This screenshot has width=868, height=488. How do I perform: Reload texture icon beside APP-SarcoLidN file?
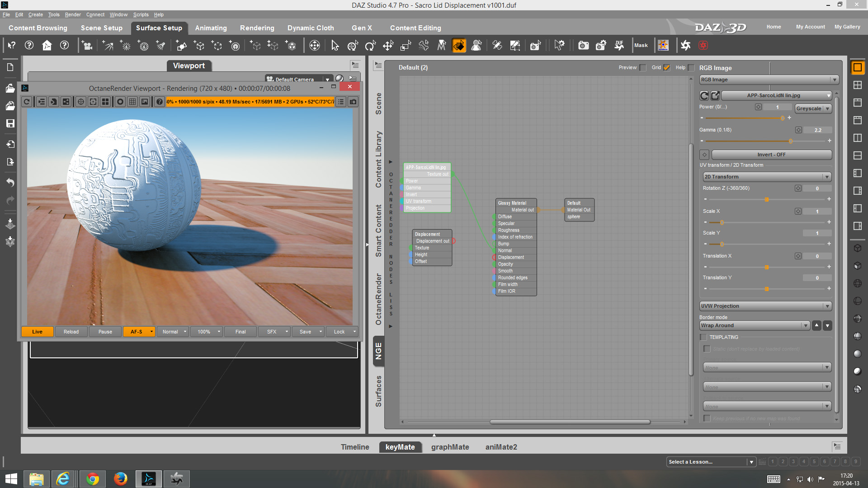tap(704, 95)
